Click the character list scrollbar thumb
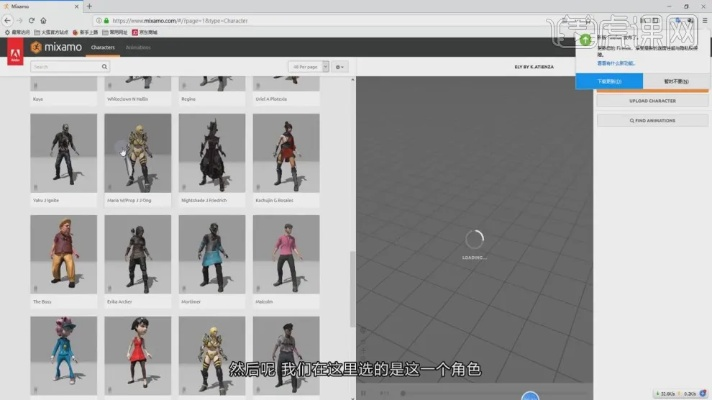Image resolution: width=712 pixels, height=400 pixels. [x=352, y=289]
